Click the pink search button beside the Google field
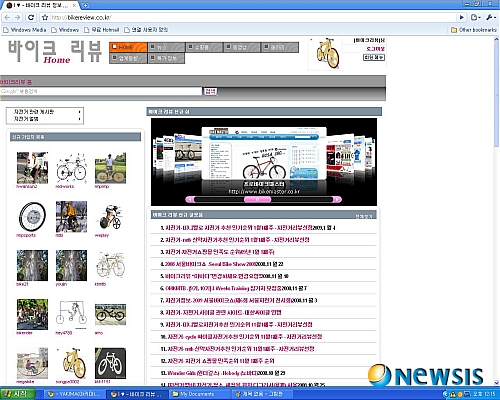Screen dimensions: 500x400 (210, 91)
